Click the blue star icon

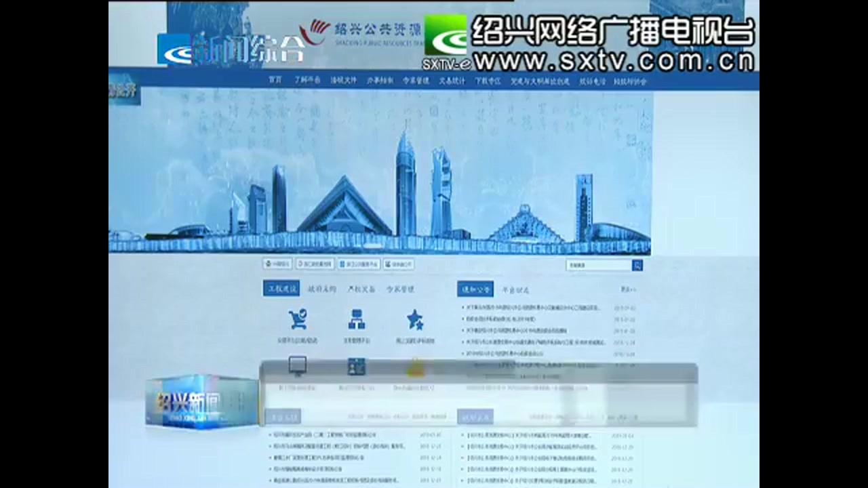[415, 319]
